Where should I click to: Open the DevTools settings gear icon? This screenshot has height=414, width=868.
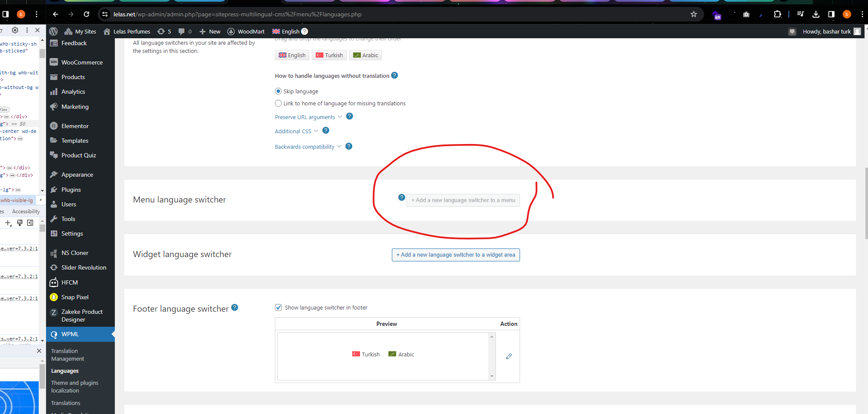[15, 30]
